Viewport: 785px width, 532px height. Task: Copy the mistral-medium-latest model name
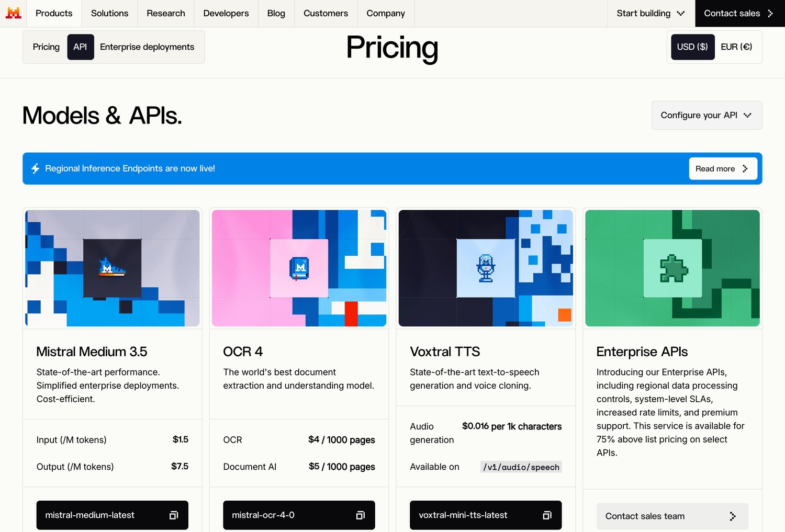174,515
